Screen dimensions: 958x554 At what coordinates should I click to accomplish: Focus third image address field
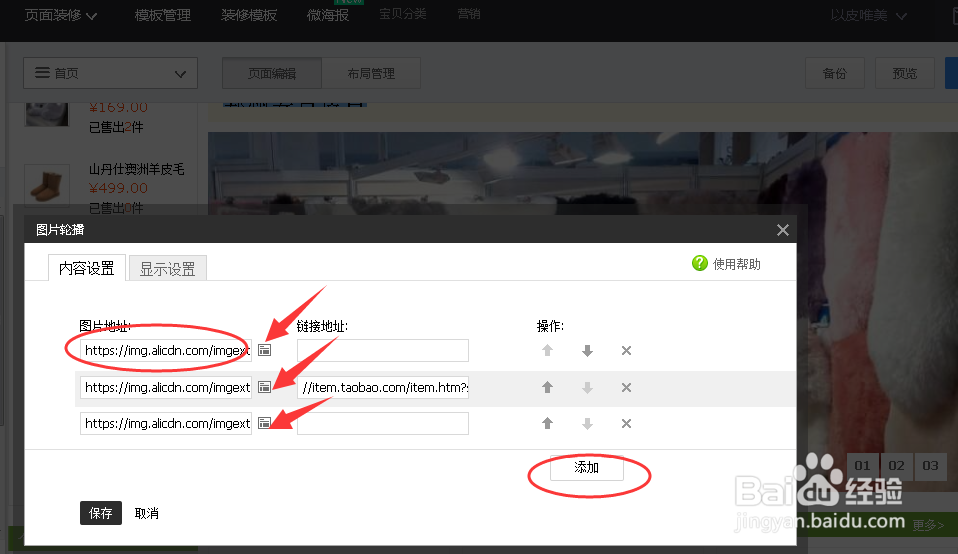166,423
